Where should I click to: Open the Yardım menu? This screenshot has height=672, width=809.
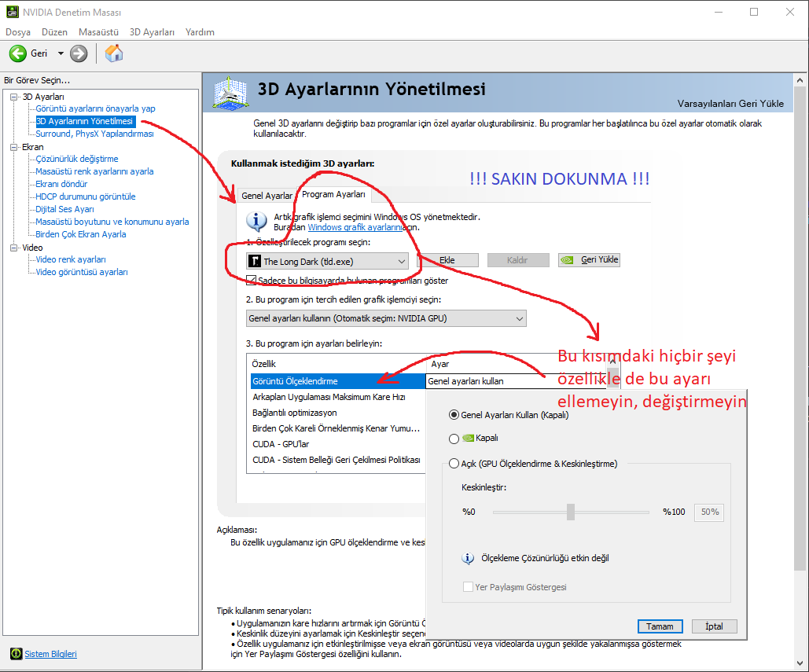pos(200,32)
